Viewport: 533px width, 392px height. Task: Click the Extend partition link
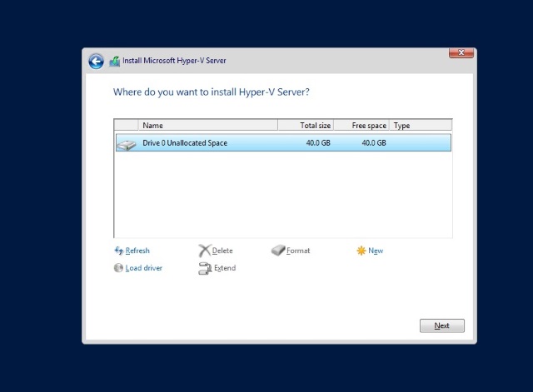(225, 268)
